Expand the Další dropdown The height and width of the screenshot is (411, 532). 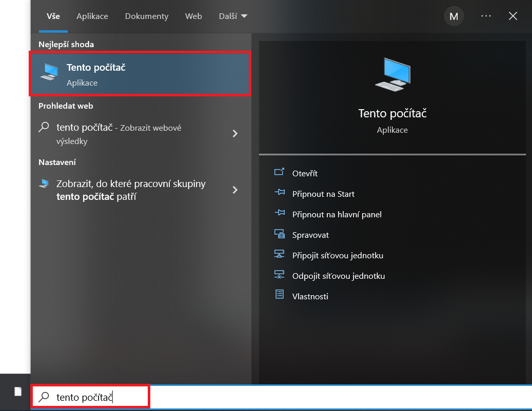tap(233, 16)
